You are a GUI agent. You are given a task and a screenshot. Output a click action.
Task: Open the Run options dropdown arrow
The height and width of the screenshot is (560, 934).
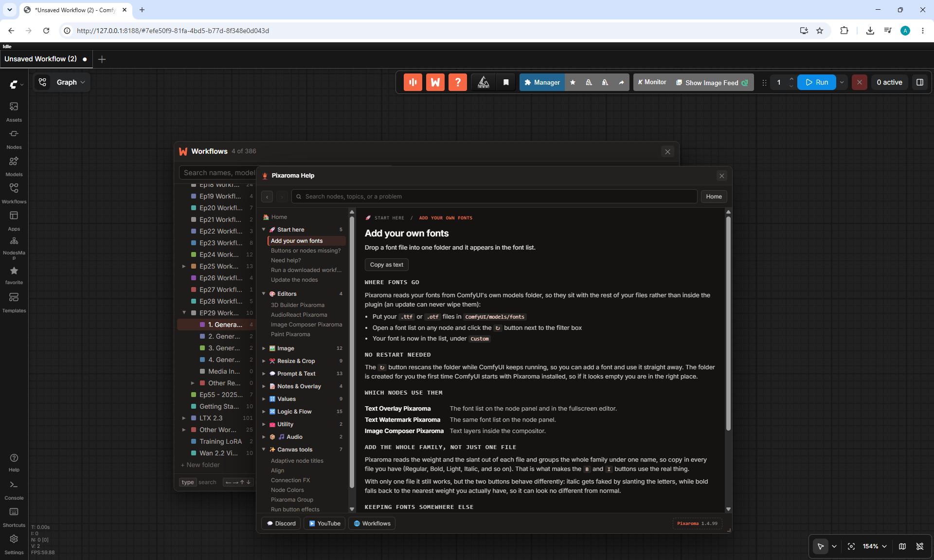[x=842, y=82]
